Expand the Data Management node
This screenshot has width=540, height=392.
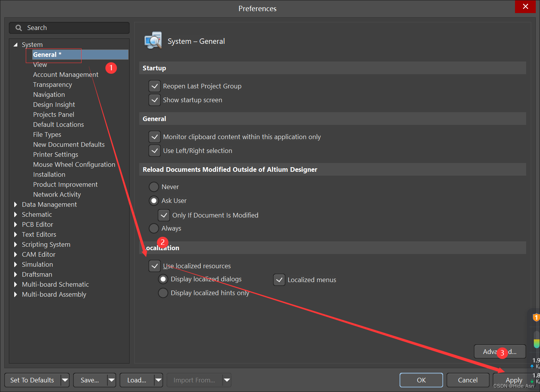point(16,204)
